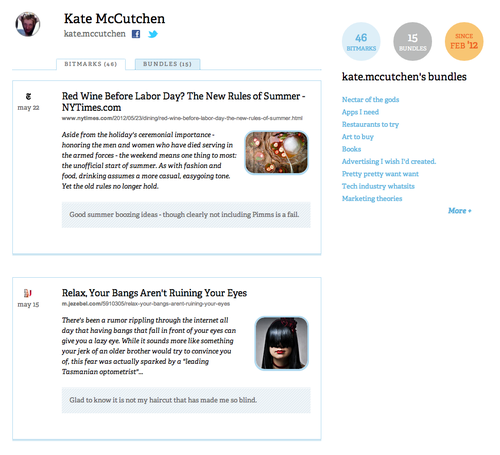Image resolution: width=500 pixels, height=455 pixels.
Task: Switch to the Bundles (15) tab
Action: 167,64
